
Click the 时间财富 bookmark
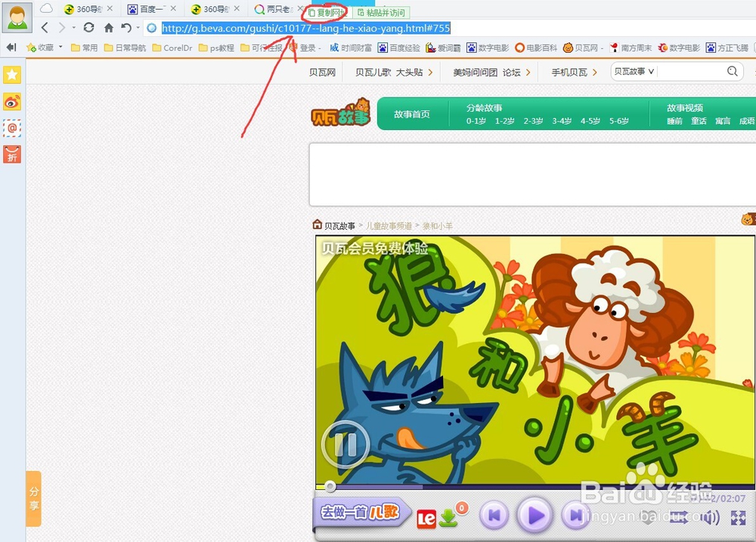351,48
